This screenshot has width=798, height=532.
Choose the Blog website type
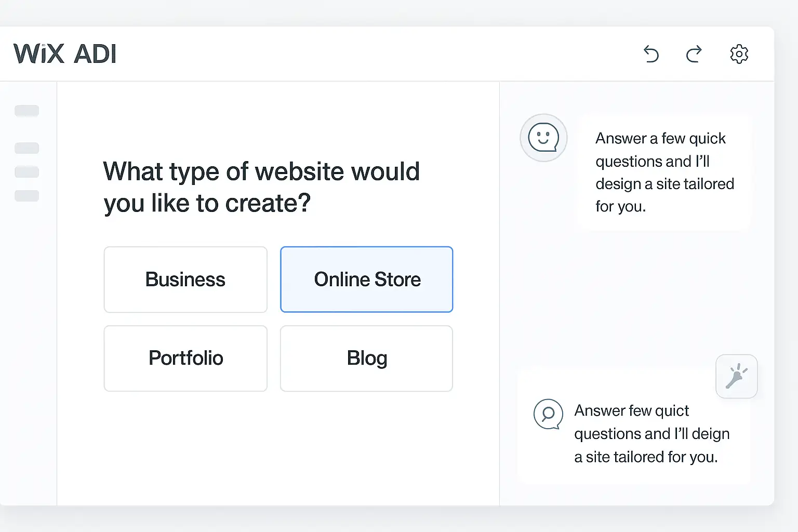(367, 358)
